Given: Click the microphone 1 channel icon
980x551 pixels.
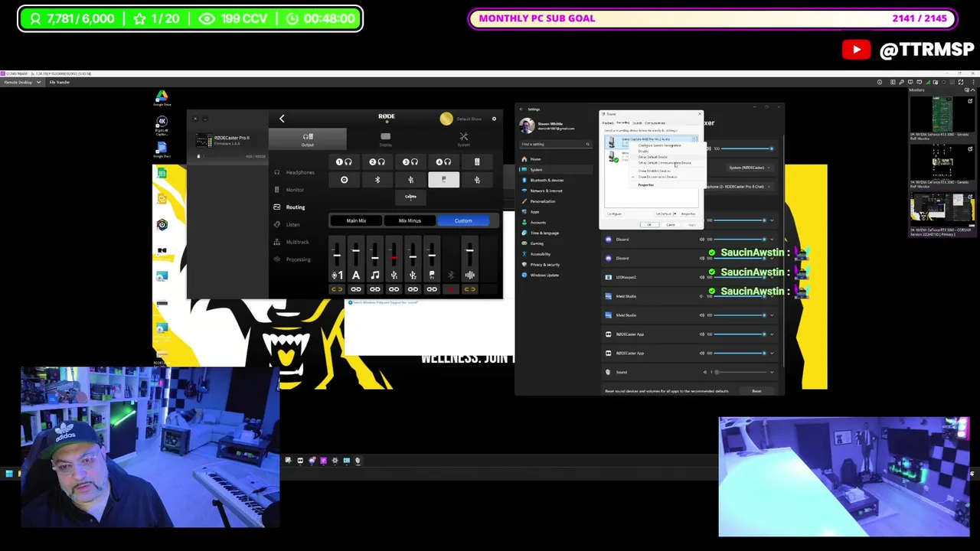Looking at the screenshot, I should pos(337,275).
